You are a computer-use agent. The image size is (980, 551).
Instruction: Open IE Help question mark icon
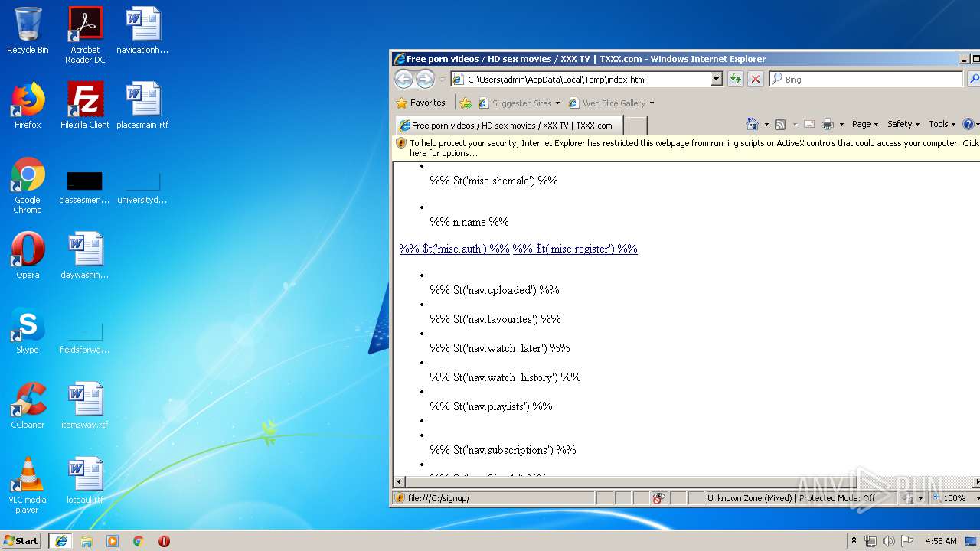click(x=968, y=124)
